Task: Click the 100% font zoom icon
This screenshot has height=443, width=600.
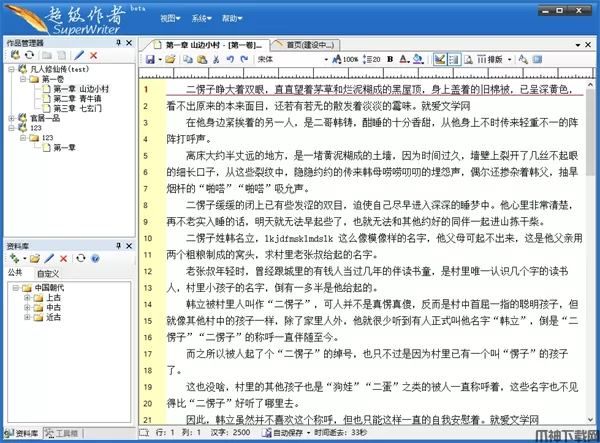Action: 345,59
